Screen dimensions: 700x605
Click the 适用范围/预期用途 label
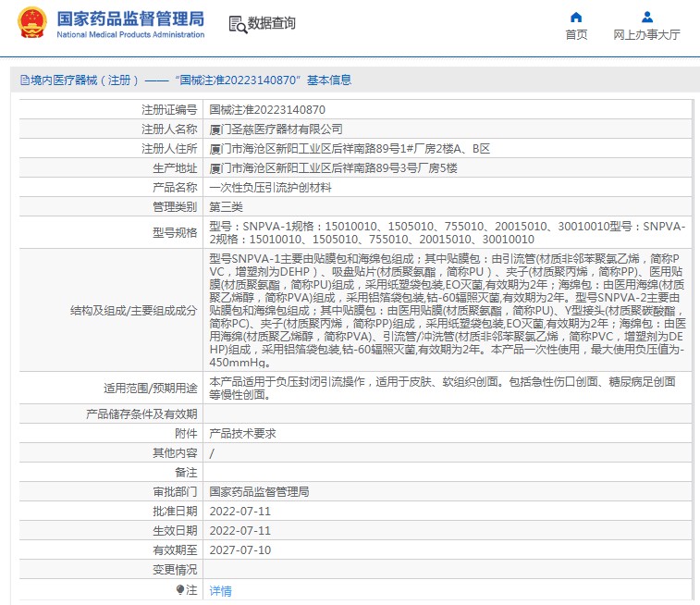coord(151,389)
